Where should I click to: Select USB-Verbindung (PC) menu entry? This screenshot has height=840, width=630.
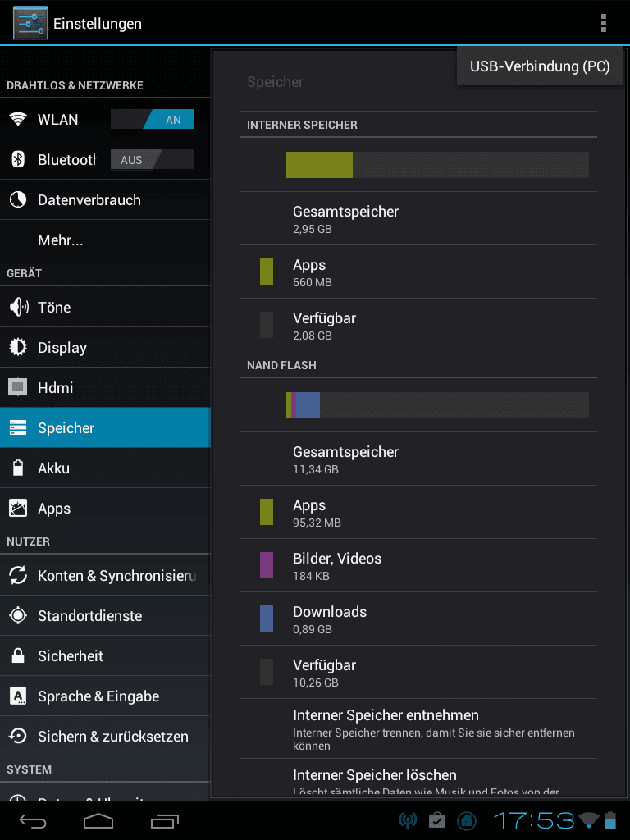(x=540, y=66)
